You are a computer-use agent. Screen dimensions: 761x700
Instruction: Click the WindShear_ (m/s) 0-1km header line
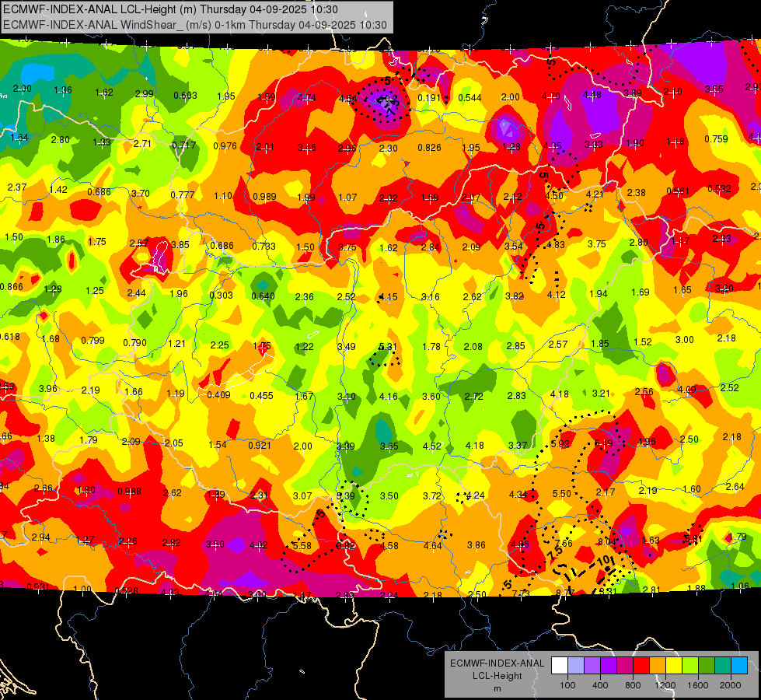point(195,25)
